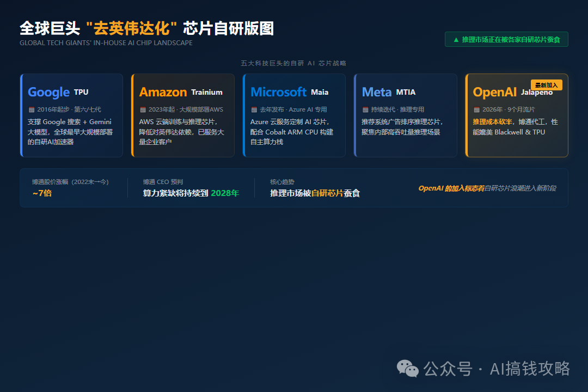Screen dimensions: 588x392
Task: Click the text 2026年 · 9个月流片
Action: (509, 109)
